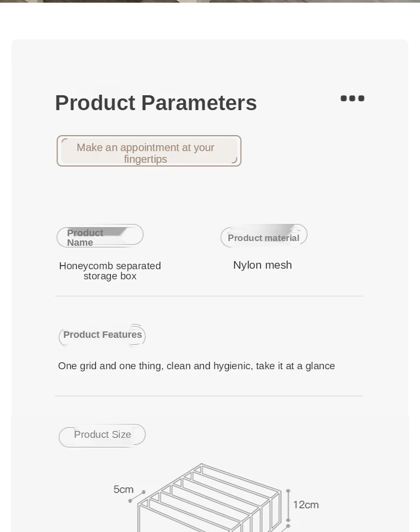420x532 pixels.
Task: Click the 12cm vertical dimension line
Action: pos(288,505)
